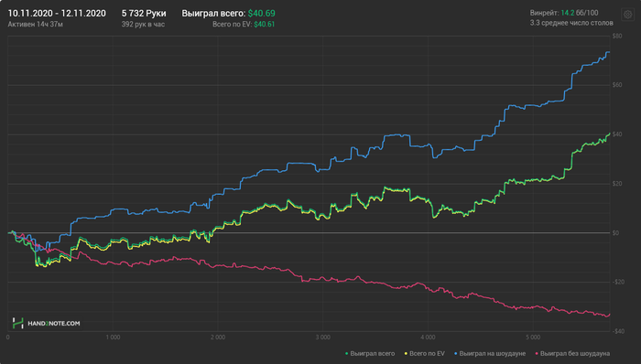Click the '5 732 Руки' hands counter
Image resolution: width=641 pixels, height=364 pixels.
click(x=144, y=14)
